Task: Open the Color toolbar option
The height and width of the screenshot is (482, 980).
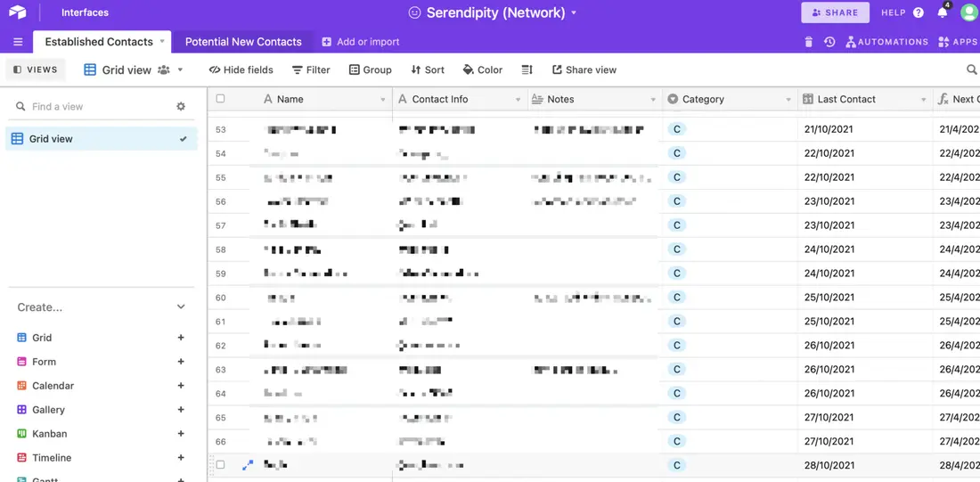Action: click(x=483, y=70)
